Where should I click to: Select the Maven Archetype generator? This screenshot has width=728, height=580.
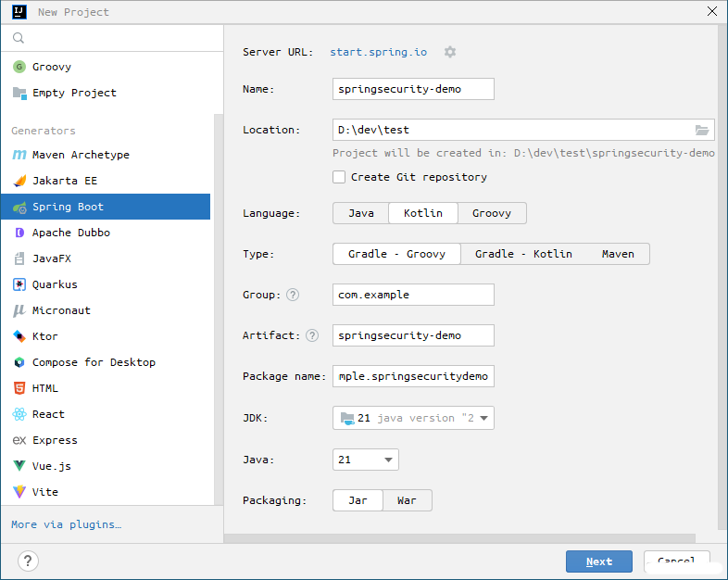[x=106, y=155]
